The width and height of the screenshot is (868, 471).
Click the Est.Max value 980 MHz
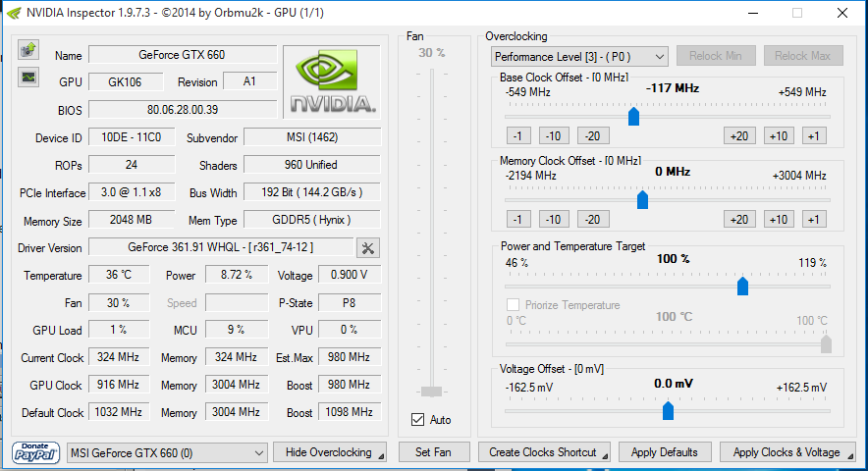(x=349, y=357)
